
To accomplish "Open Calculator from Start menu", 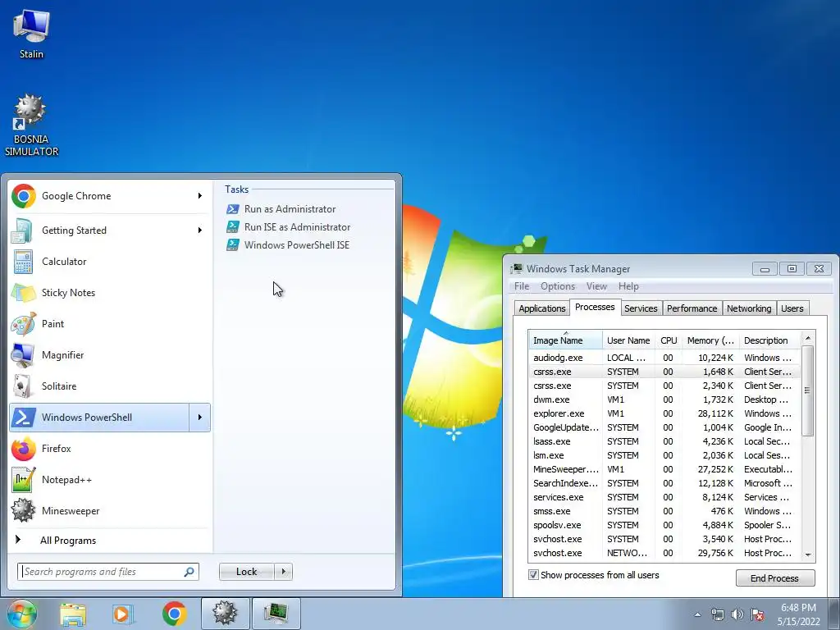I will click(x=110, y=262).
